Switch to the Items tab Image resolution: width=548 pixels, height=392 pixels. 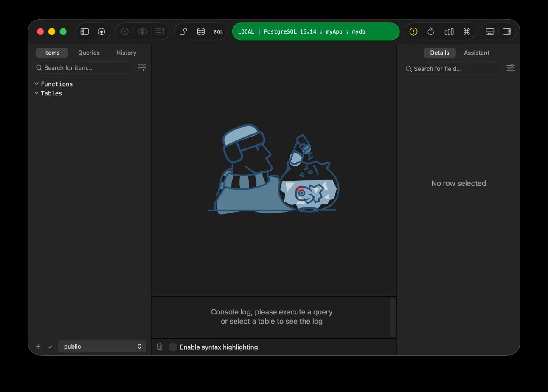pyautogui.click(x=52, y=53)
